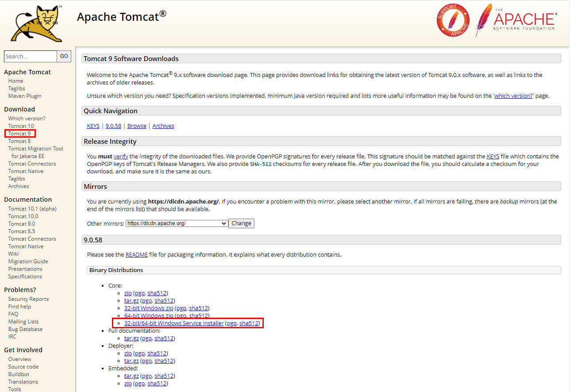
Task: Download Core tar.gz distribution
Action: click(131, 300)
